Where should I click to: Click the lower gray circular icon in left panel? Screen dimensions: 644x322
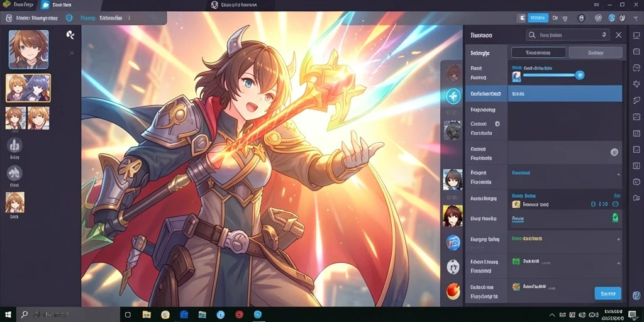(x=14, y=173)
